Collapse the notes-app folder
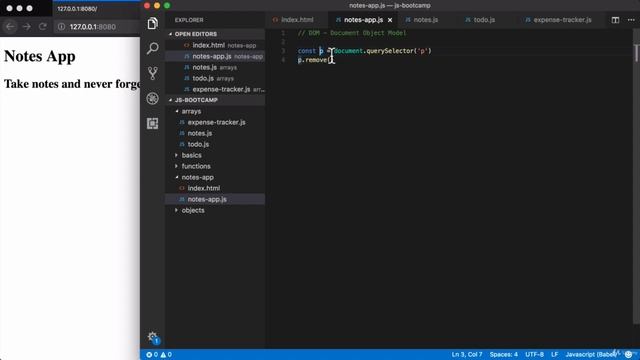Image resolution: width=640 pixels, height=360 pixels. [197, 177]
